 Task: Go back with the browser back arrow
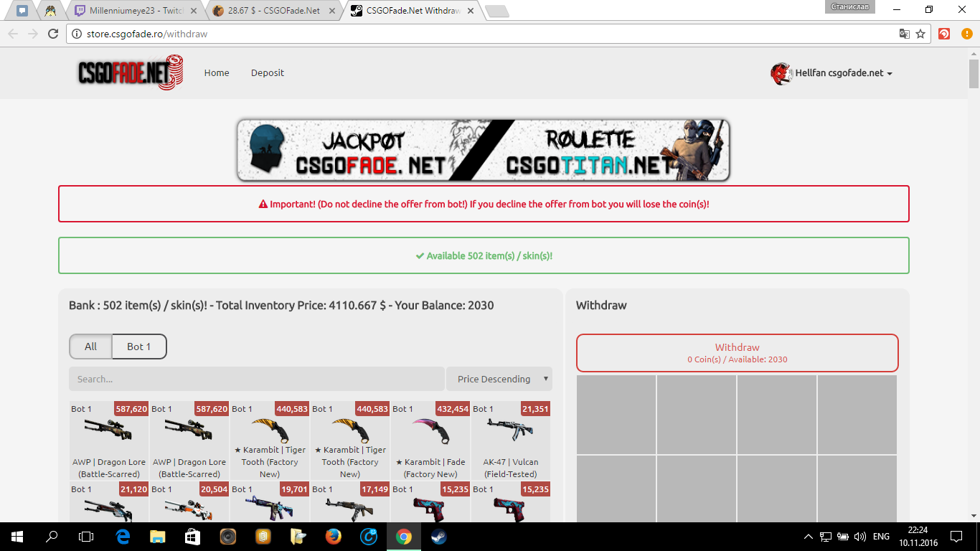[x=13, y=34]
